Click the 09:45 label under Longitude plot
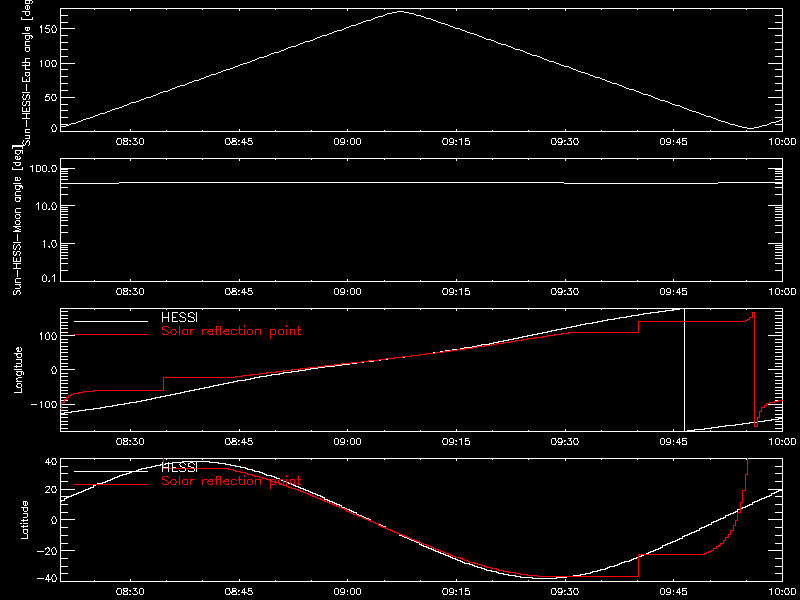Image resolution: width=800 pixels, height=600 pixels. [673, 442]
